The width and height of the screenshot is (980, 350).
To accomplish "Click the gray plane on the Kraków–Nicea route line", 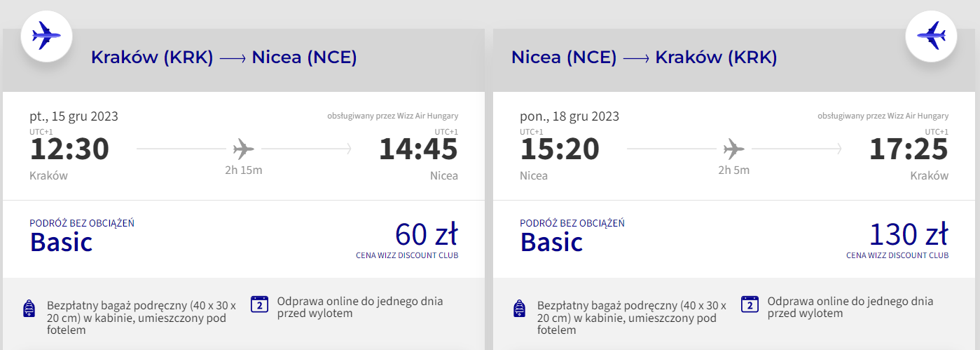I will [x=244, y=149].
